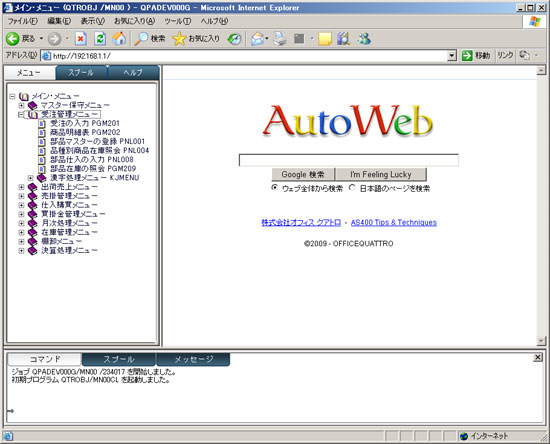Open AS400 Tips & Techniques link

[x=394, y=222]
